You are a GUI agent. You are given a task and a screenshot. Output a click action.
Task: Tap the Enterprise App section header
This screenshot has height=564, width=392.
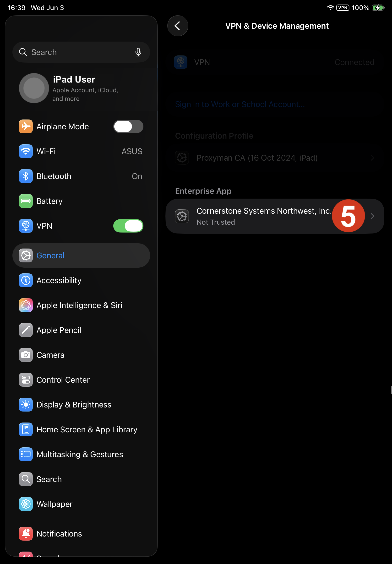tap(203, 191)
